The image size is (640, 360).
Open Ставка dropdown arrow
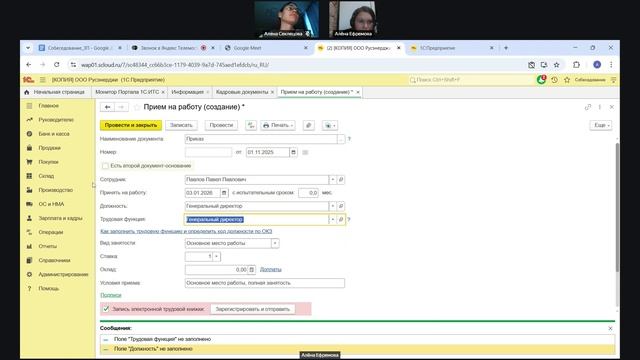(x=217, y=256)
